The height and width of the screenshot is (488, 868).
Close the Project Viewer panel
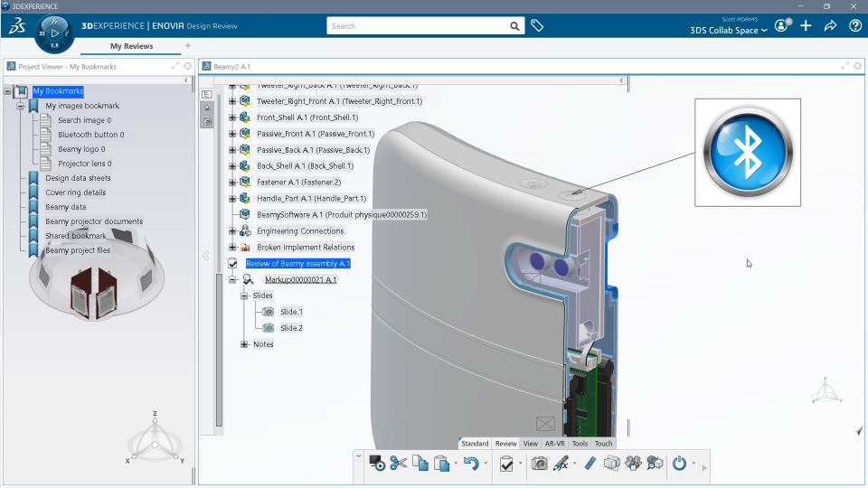coord(188,66)
